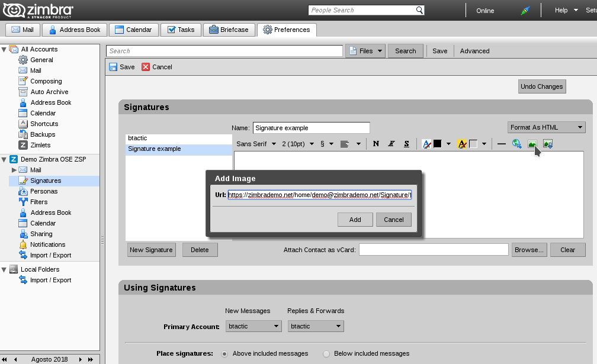Click the floppy disk Save icon
Screen dimensions: 597x364
(x=113, y=67)
